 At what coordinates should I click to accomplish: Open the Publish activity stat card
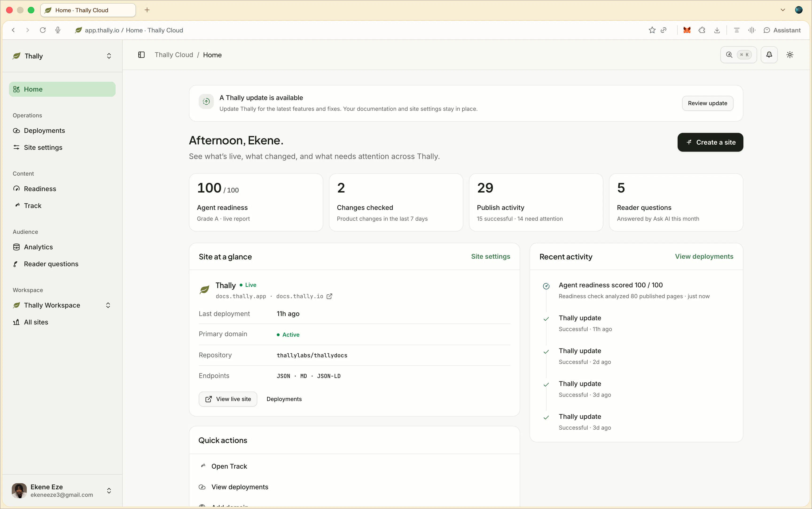coord(536,202)
